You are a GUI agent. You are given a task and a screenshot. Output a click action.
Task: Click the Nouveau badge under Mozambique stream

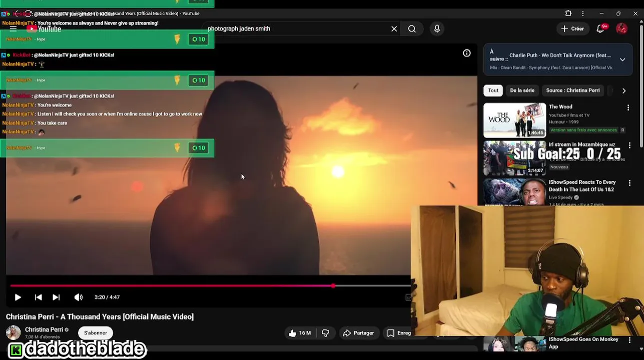559,167
